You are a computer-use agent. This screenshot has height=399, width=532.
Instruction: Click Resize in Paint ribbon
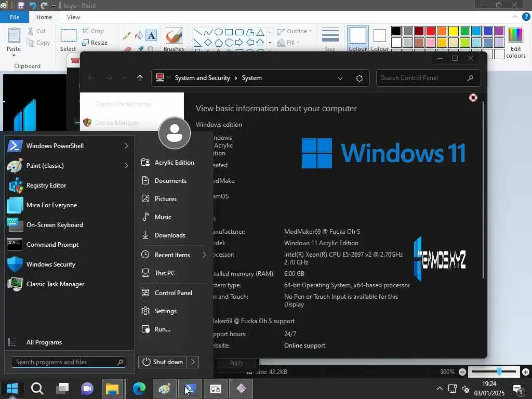pyautogui.click(x=95, y=43)
